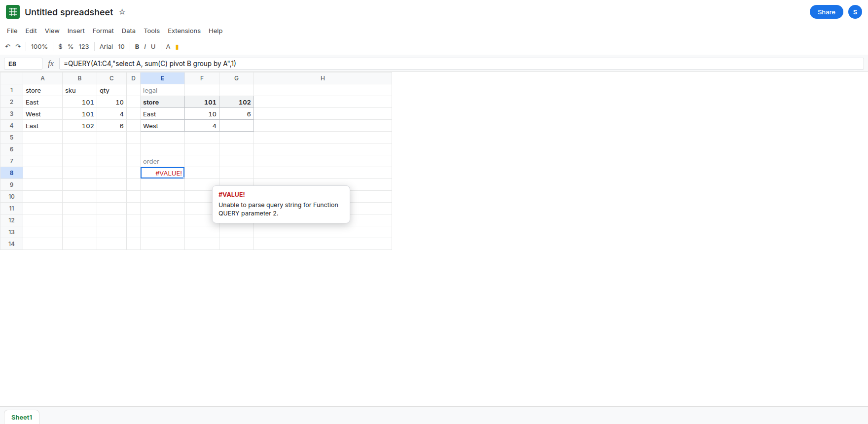
Task: Open the File menu
Action: pyautogui.click(x=12, y=31)
